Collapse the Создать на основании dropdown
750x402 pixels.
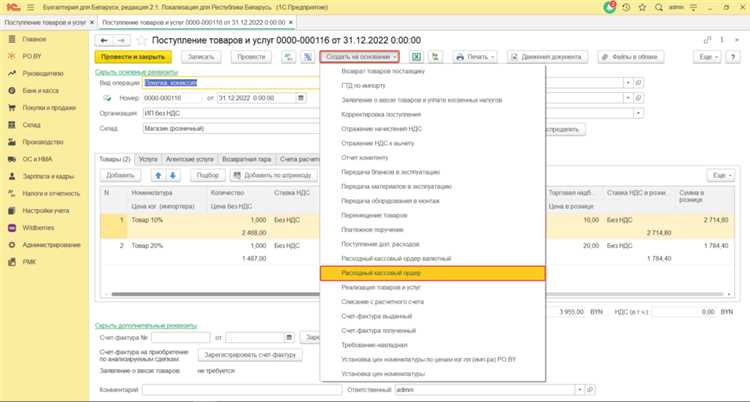(x=361, y=58)
